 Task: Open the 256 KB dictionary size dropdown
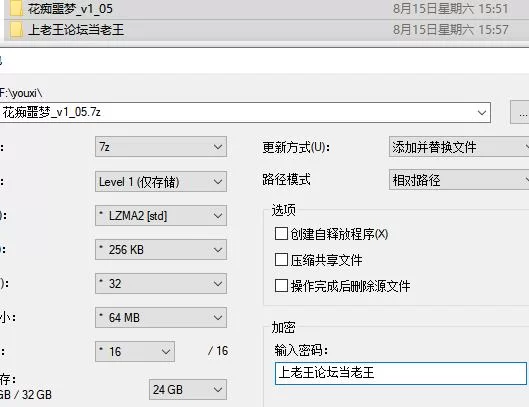(x=161, y=250)
